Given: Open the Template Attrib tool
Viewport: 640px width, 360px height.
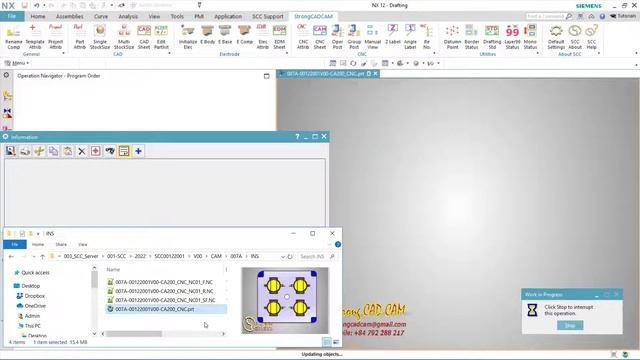Looking at the screenshot, I should (35, 37).
